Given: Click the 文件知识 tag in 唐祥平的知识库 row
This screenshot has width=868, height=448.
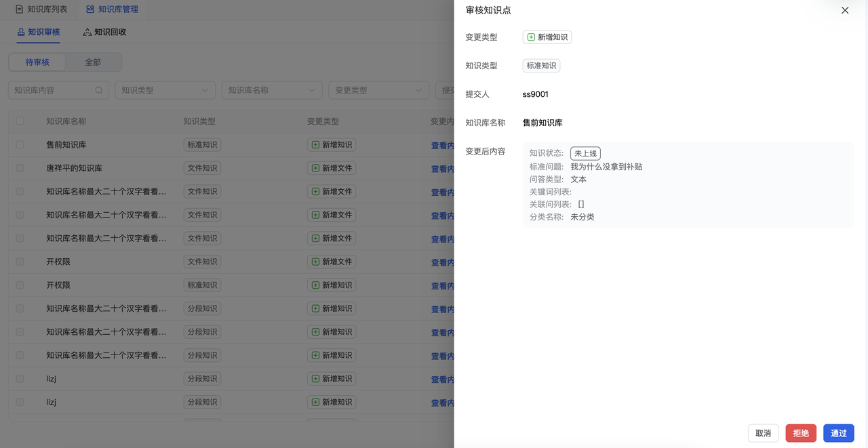Looking at the screenshot, I should coord(202,168).
